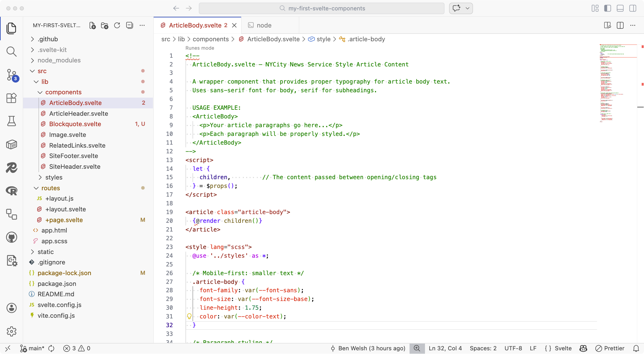Open Blockquote.svelte file
The width and height of the screenshot is (644, 354).
(88, 124)
